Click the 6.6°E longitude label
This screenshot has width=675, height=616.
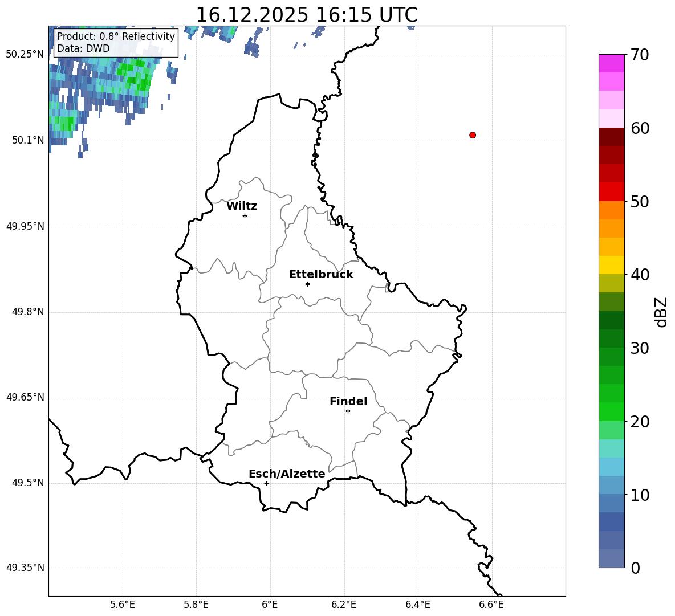tap(491, 605)
